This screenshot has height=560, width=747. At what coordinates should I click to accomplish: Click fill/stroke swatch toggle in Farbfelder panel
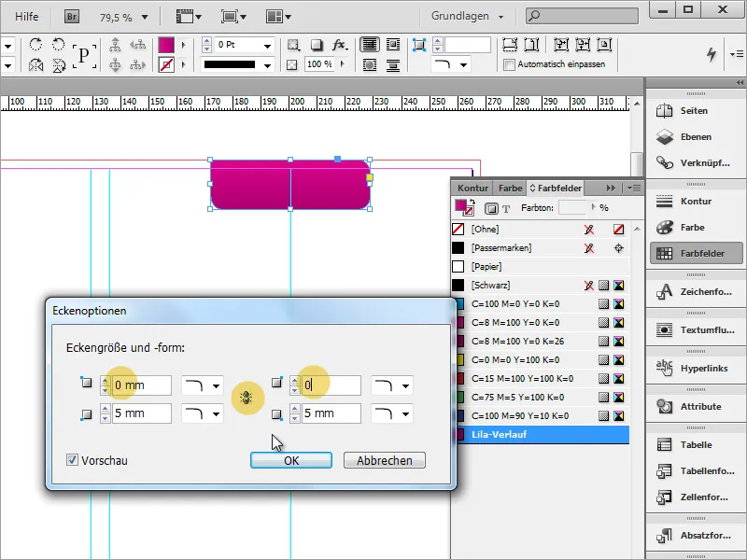pos(463,207)
